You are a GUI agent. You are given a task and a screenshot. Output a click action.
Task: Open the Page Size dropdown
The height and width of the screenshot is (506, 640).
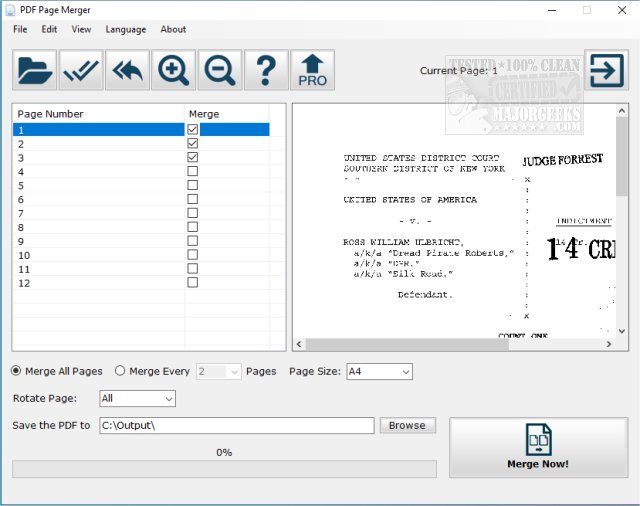tap(380, 371)
